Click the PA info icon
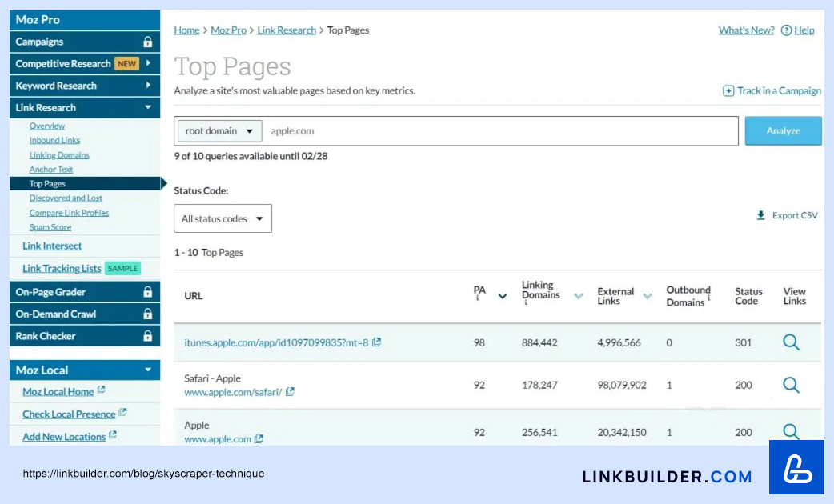The width and height of the screenshot is (834, 504). click(x=477, y=298)
